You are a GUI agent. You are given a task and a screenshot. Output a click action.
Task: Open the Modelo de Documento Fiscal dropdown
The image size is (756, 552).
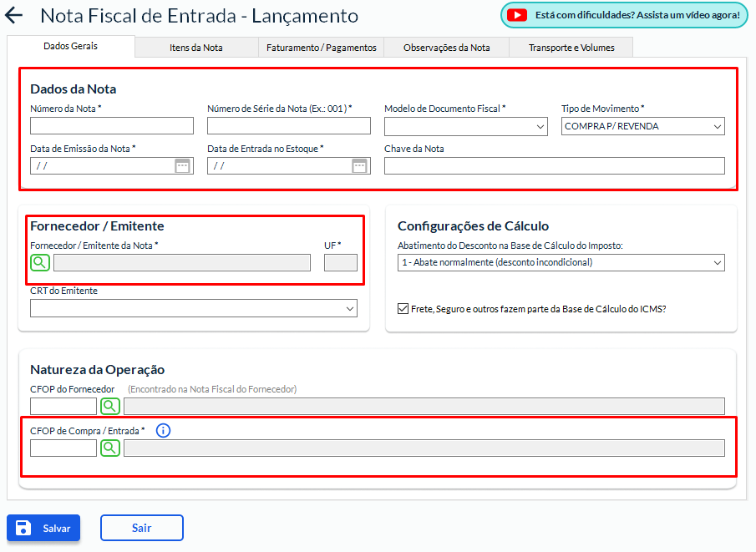click(465, 126)
